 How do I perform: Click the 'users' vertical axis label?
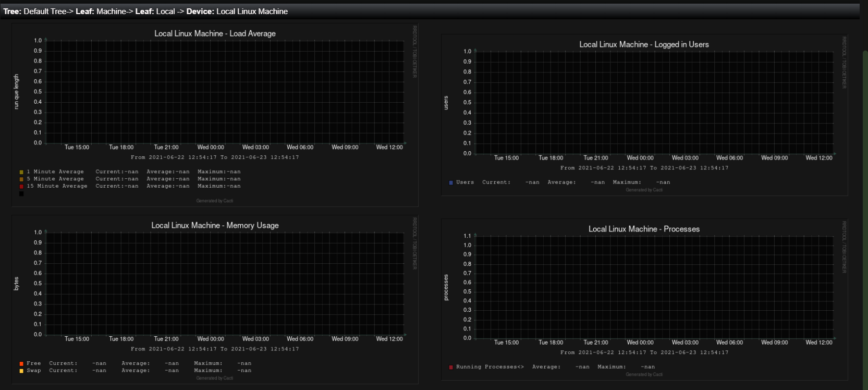click(446, 103)
